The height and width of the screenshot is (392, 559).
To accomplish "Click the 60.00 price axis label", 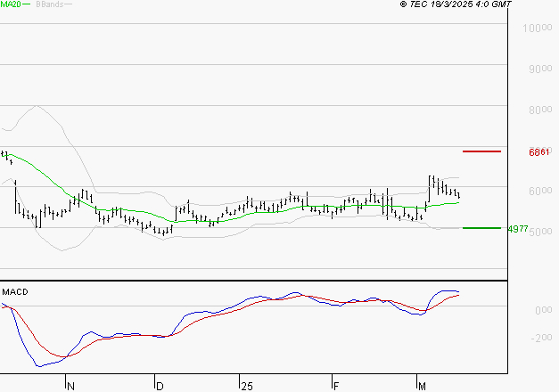I will (x=540, y=191).
